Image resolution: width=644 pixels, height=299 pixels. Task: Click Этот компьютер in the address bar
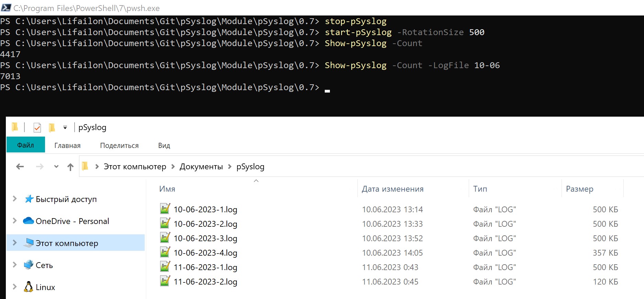tap(135, 167)
